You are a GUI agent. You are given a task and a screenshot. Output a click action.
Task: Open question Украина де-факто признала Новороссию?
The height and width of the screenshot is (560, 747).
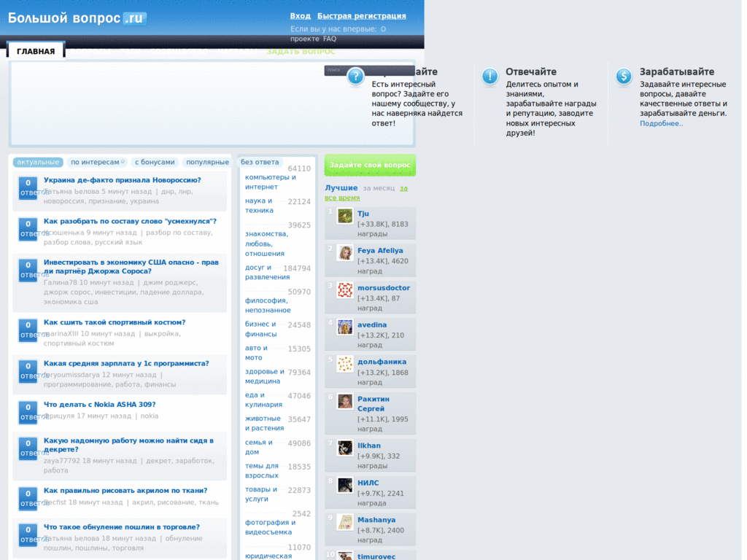tap(123, 180)
